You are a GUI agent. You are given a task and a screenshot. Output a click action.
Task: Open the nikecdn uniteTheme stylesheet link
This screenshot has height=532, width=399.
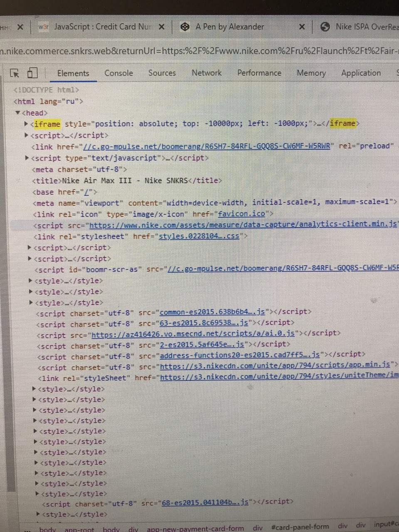(x=279, y=376)
